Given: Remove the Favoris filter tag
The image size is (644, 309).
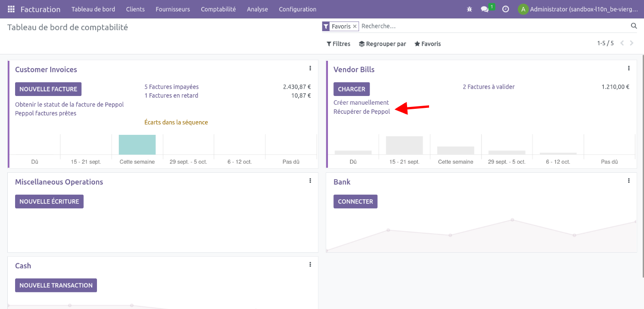Looking at the screenshot, I should coord(354,27).
